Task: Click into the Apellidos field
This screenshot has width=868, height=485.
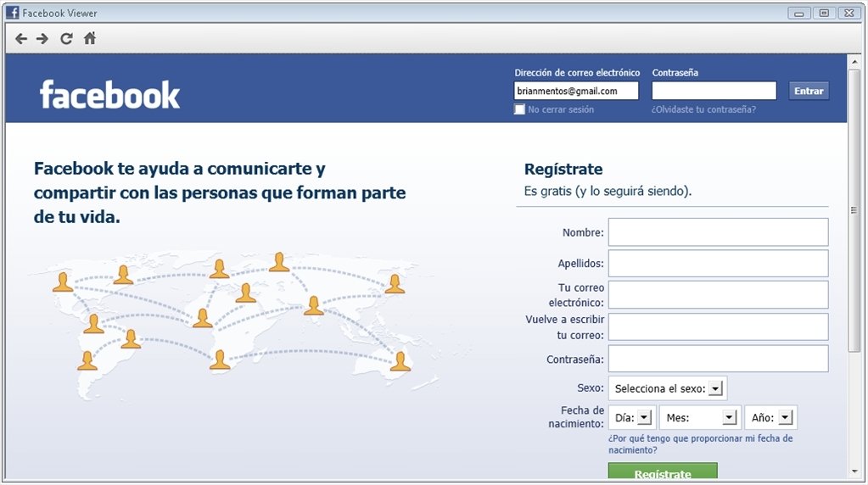Action: point(718,263)
